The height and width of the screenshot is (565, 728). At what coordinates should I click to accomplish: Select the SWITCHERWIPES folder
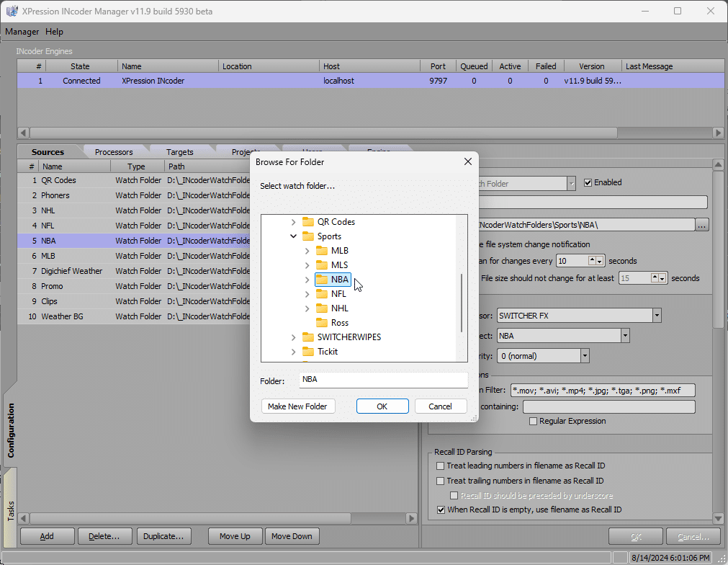(349, 337)
